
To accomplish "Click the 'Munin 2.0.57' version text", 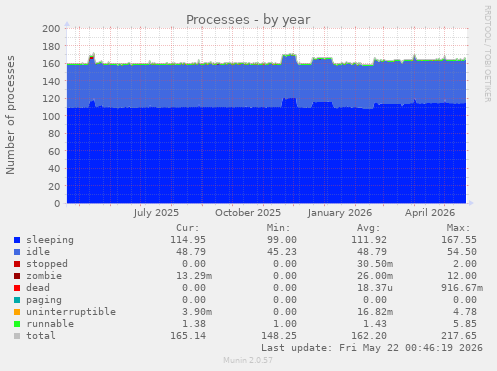I will point(248,360).
